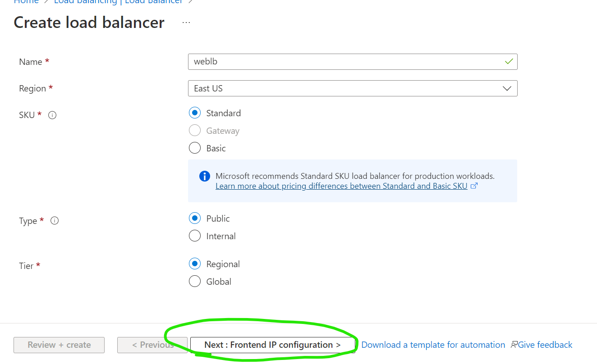Click the feedback person icon
This screenshot has height=364, width=597.
514,345
